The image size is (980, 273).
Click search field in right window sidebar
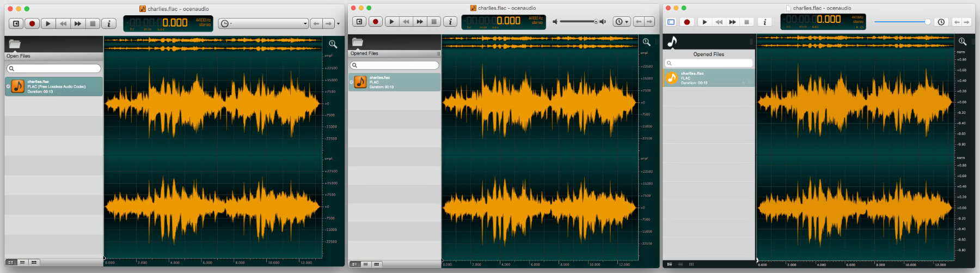(x=709, y=63)
